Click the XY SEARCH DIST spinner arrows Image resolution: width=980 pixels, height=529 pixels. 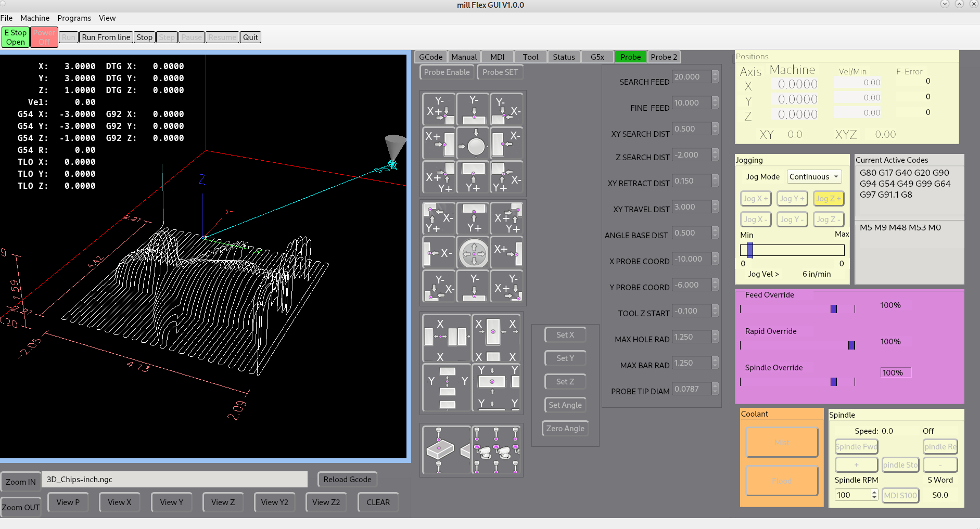[x=715, y=128]
